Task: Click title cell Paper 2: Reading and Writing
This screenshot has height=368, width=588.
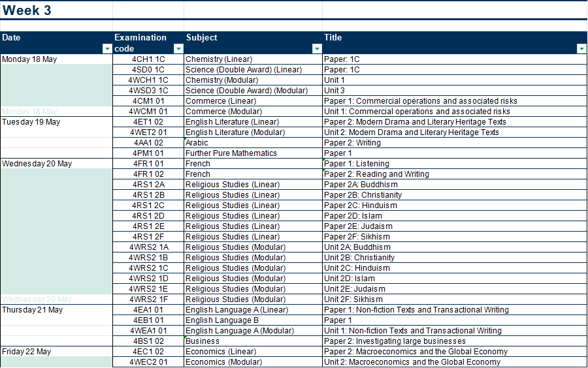Action: click(x=376, y=174)
